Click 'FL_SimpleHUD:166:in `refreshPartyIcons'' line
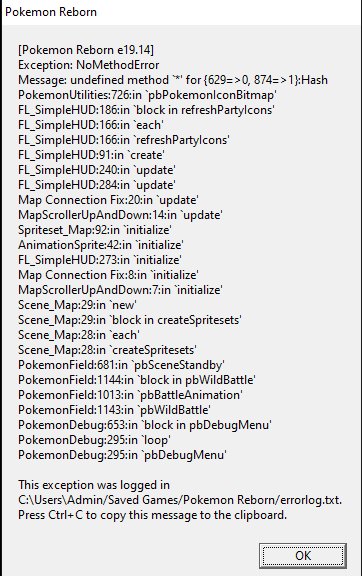This screenshot has height=576, width=362. 124,140
